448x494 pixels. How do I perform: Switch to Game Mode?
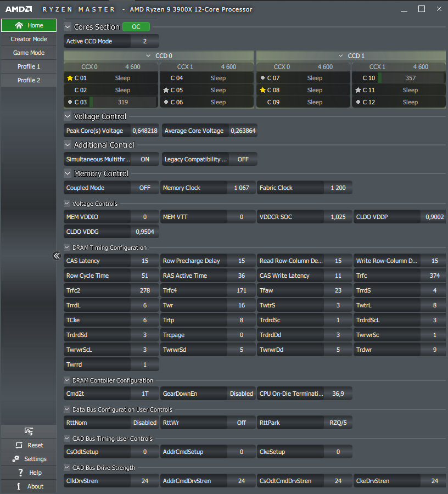[29, 53]
